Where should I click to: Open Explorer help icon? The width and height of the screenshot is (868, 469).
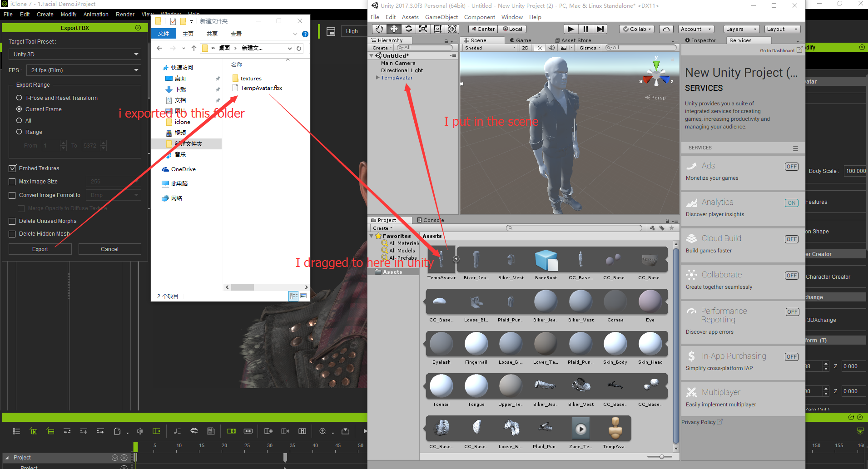point(305,34)
